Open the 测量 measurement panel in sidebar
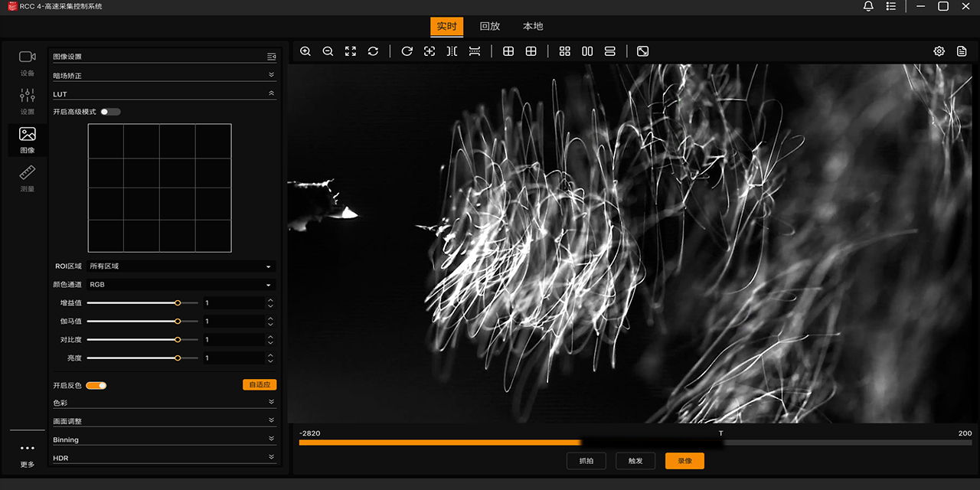 [28, 178]
